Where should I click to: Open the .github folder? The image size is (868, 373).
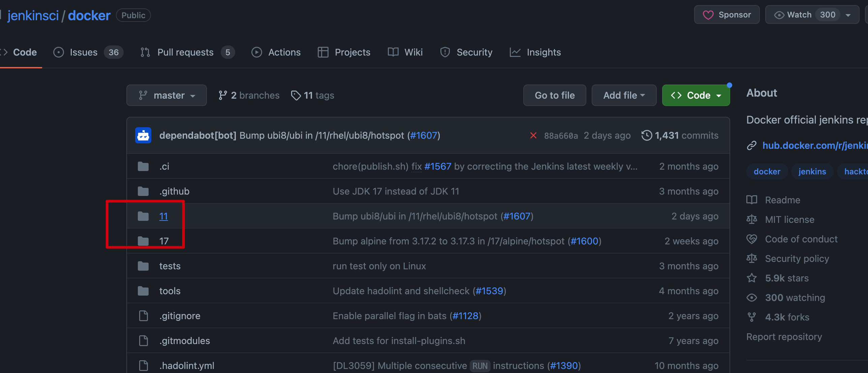(x=174, y=191)
